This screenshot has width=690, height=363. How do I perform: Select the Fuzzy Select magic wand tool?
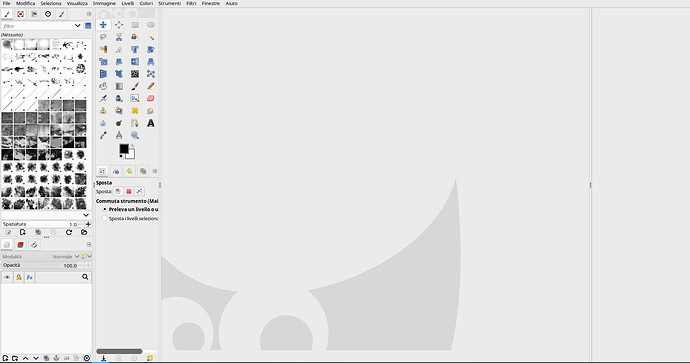[x=150, y=37]
